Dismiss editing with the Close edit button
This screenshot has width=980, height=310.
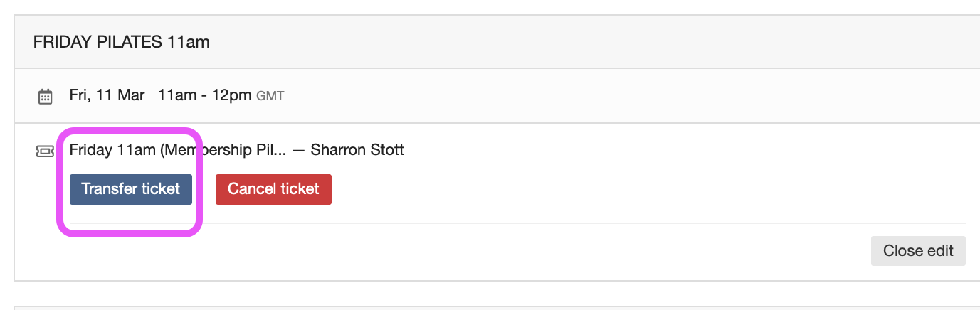917,251
